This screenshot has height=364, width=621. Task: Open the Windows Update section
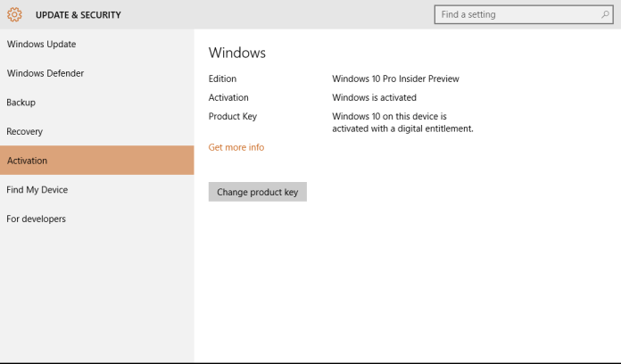[97, 44]
